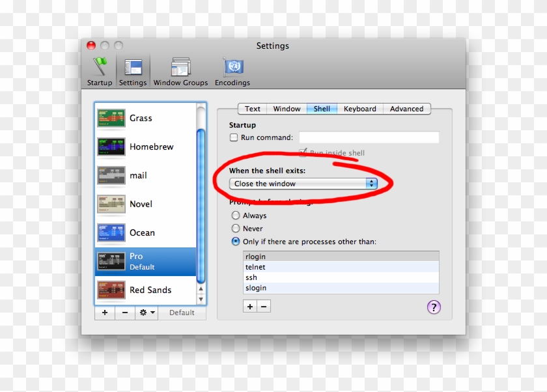Select the Never radio button

(236, 228)
